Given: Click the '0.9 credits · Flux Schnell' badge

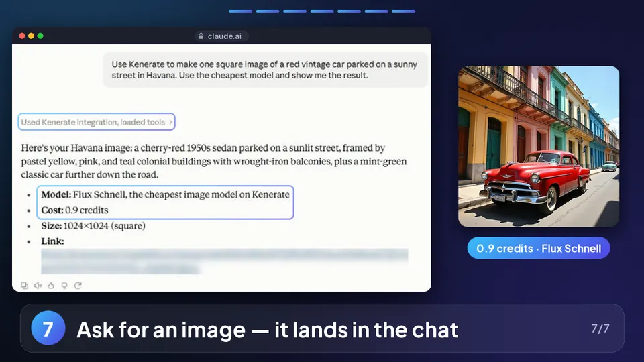Looking at the screenshot, I should (x=539, y=248).
